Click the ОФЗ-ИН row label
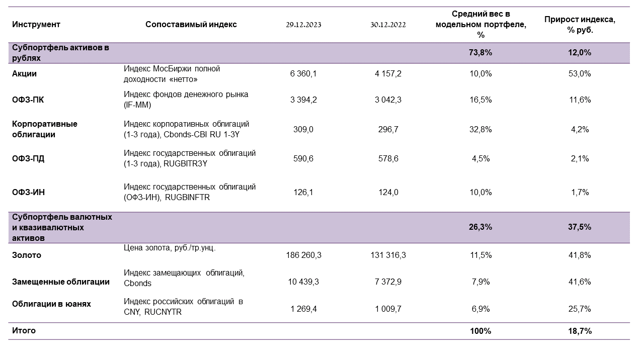The height and width of the screenshot is (362, 644). (x=28, y=192)
